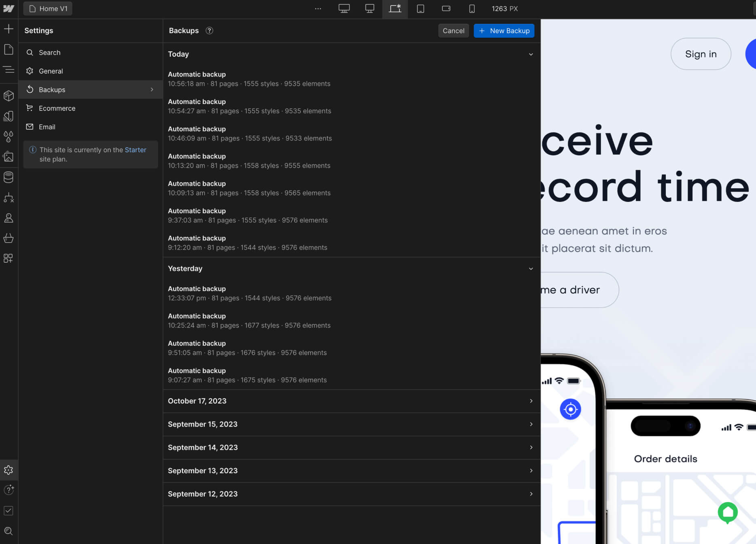Select the 9:37:03 am automatic backup
This screenshot has width=756, height=544.
tap(351, 216)
